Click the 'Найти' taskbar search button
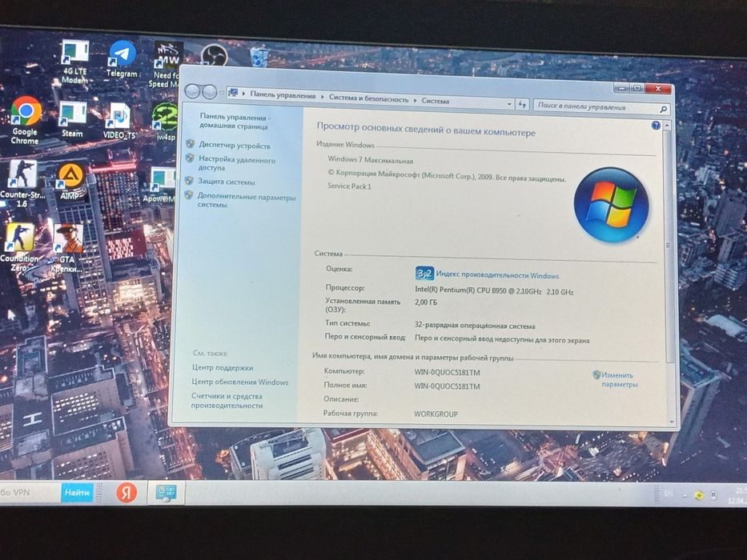This screenshot has width=747, height=560. (77, 492)
